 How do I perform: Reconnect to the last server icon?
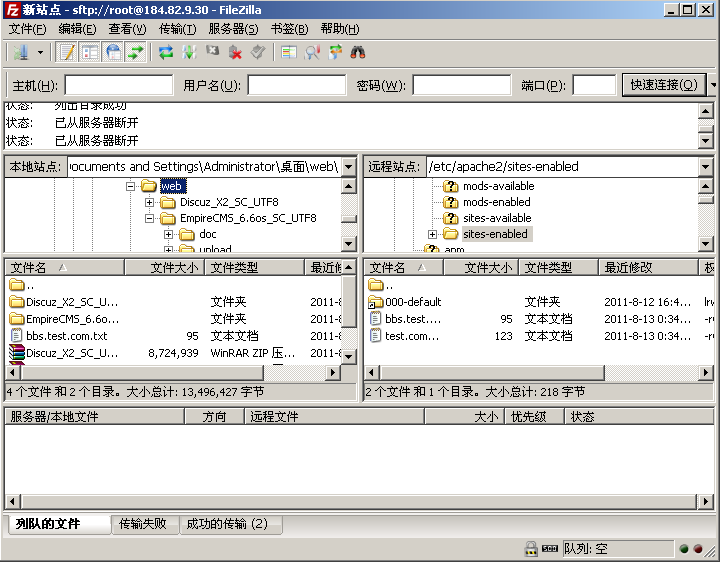click(258, 52)
